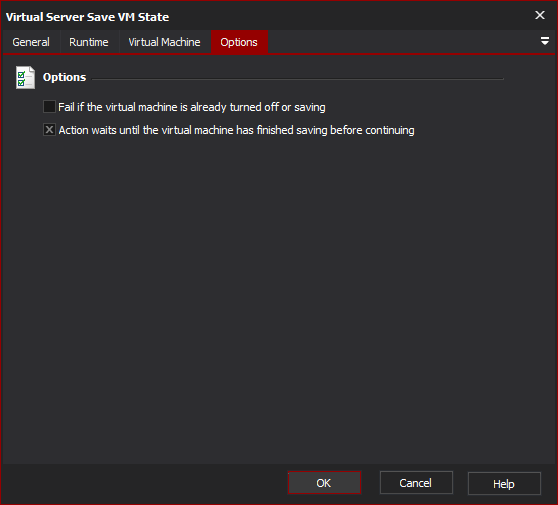
Task: Uncheck the Action waits until finished saving box
Action: click(x=49, y=130)
